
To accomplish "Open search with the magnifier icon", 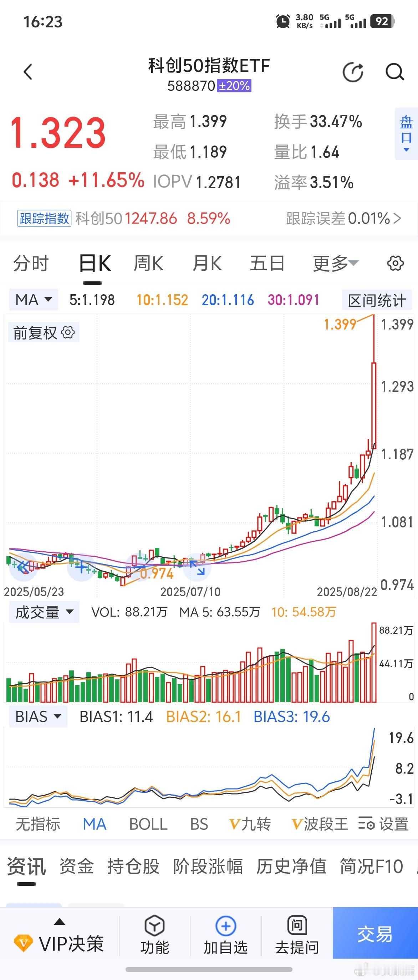I will [395, 72].
